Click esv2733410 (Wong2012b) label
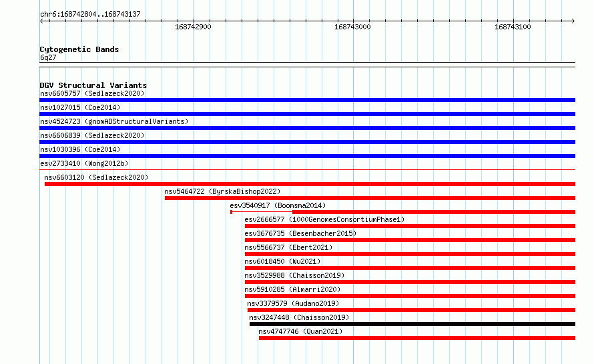Image resolution: width=594 pixels, height=364 pixels. coord(84,163)
